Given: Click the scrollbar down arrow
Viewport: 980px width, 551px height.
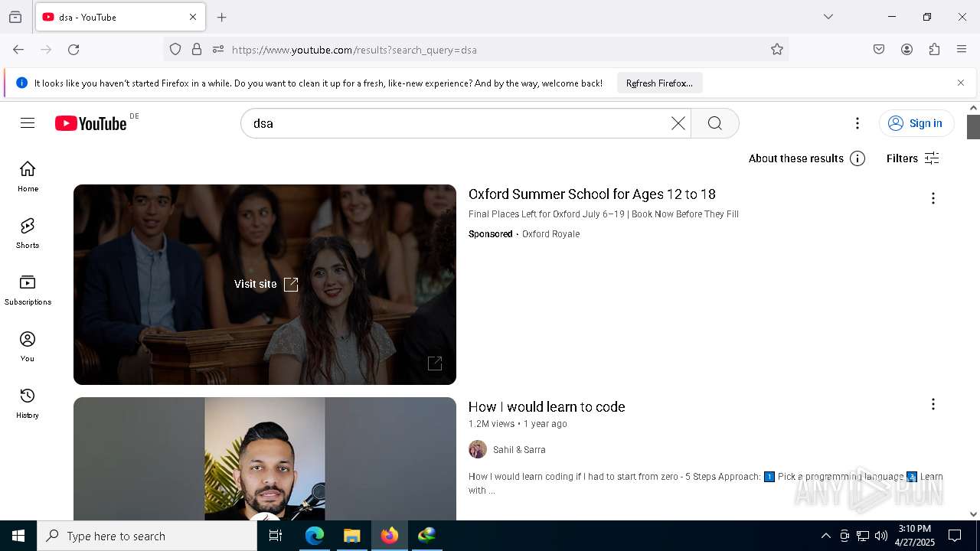Looking at the screenshot, I should [x=974, y=514].
